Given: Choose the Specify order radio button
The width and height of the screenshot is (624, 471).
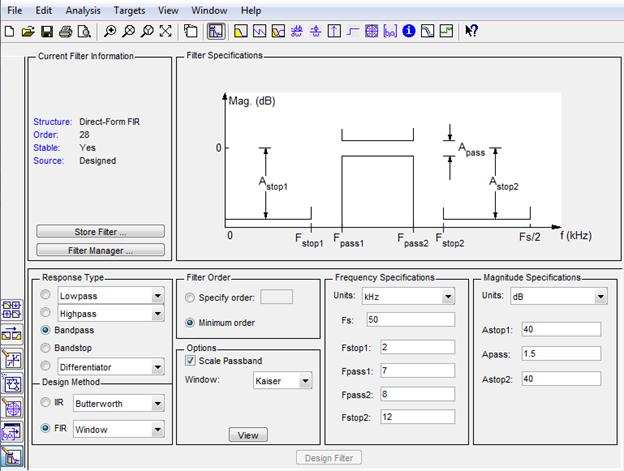Looking at the screenshot, I should point(190,298).
